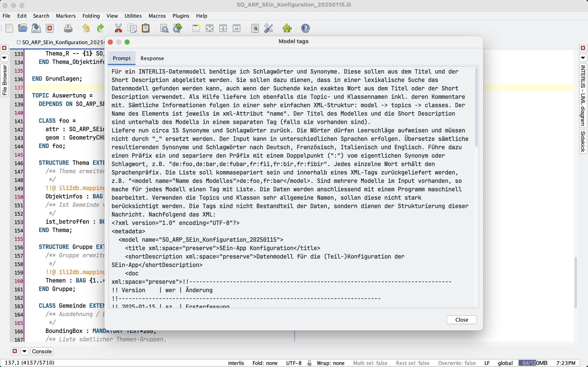Change line separator LF in status bar
588x367 pixels.
click(487, 363)
